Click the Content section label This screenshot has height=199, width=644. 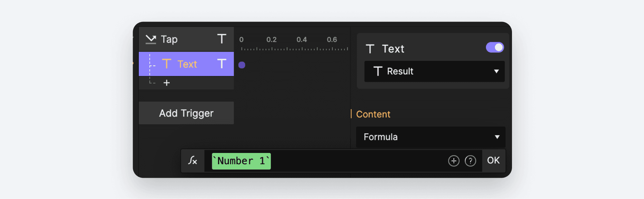pos(373,114)
